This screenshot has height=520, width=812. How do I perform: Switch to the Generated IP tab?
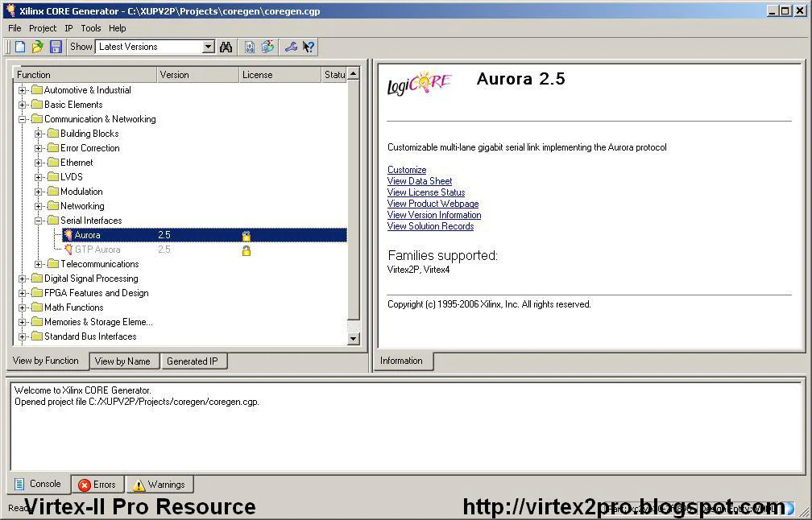coord(193,361)
